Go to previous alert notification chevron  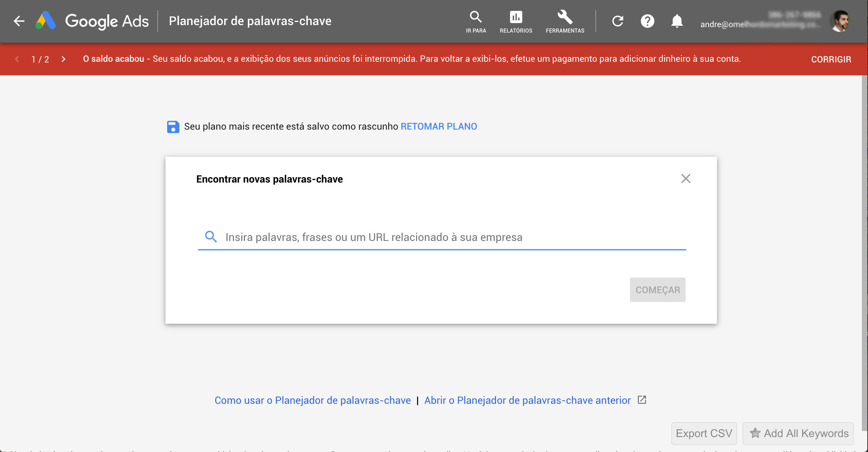[17, 59]
